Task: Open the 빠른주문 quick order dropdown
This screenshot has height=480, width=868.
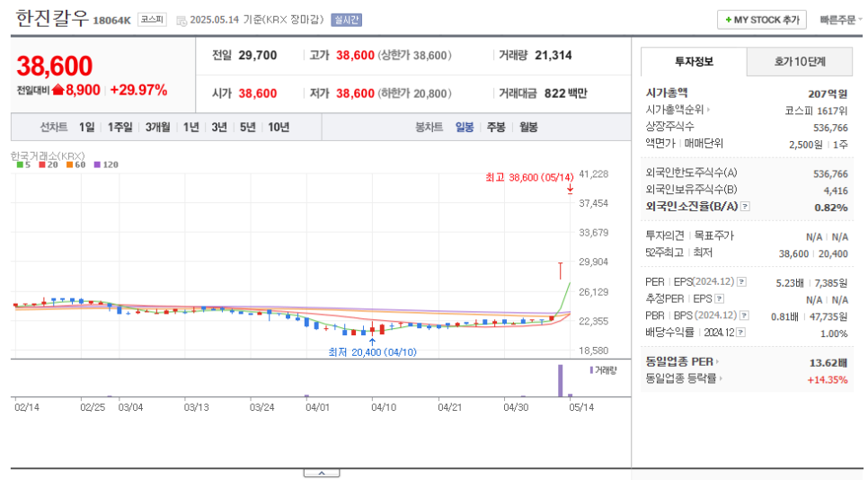Action: coord(840,20)
